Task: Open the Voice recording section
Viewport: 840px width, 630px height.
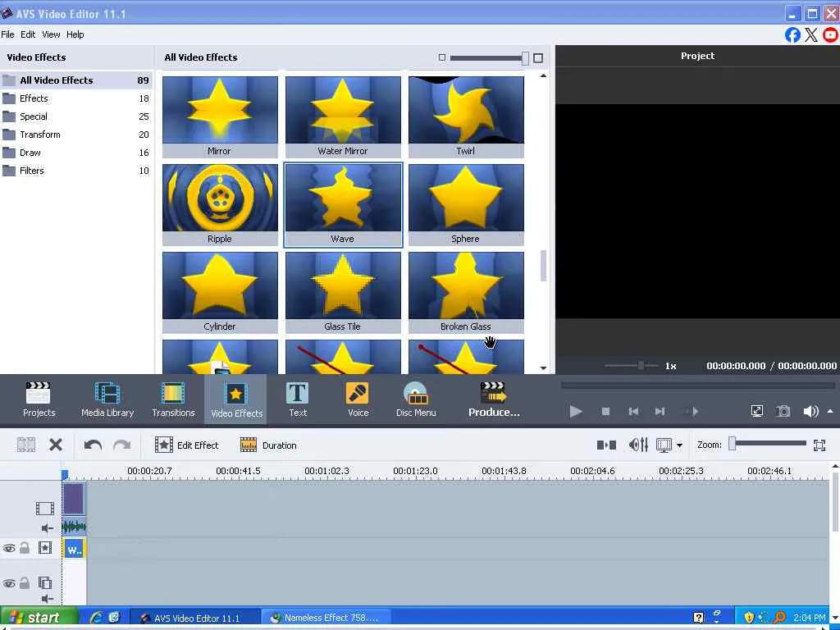Action: [358, 399]
